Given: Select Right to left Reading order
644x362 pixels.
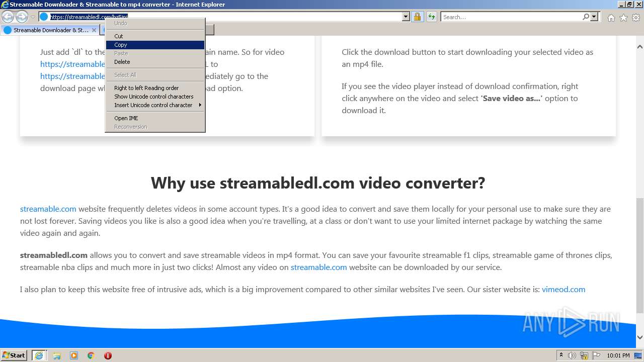Looking at the screenshot, I should point(155,88).
